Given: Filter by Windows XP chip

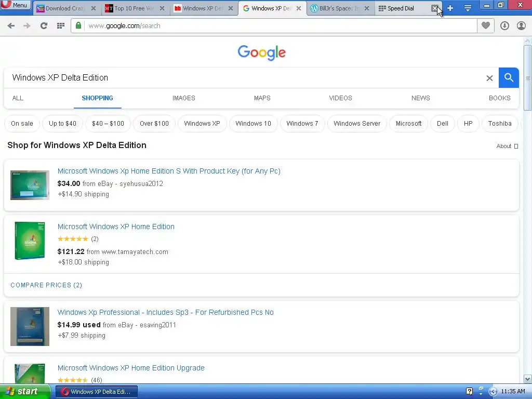Looking at the screenshot, I should point(202,124).
